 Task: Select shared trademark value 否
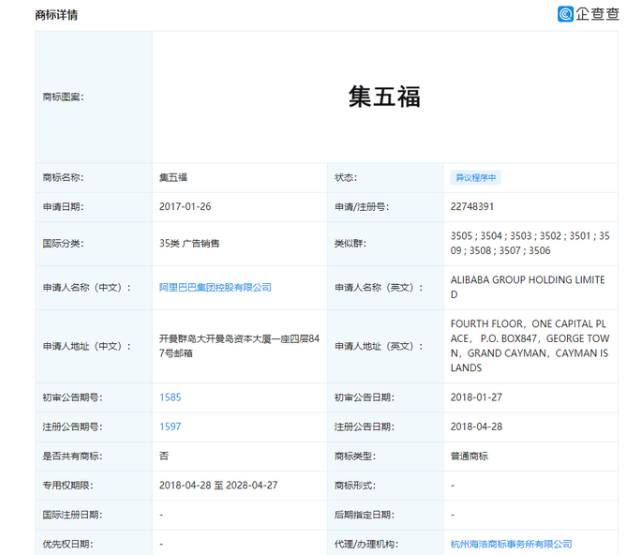tap(164, 456)
